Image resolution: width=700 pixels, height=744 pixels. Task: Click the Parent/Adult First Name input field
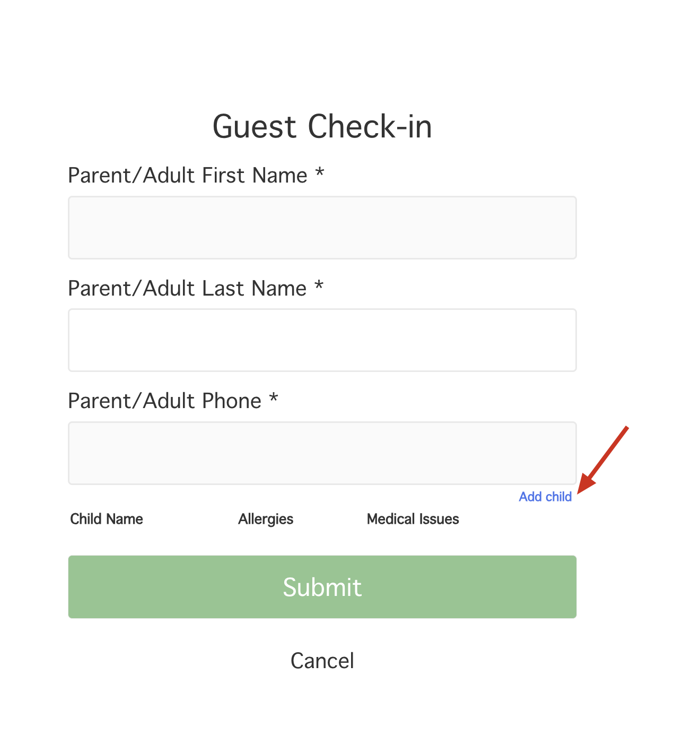(x=322, y=228)
